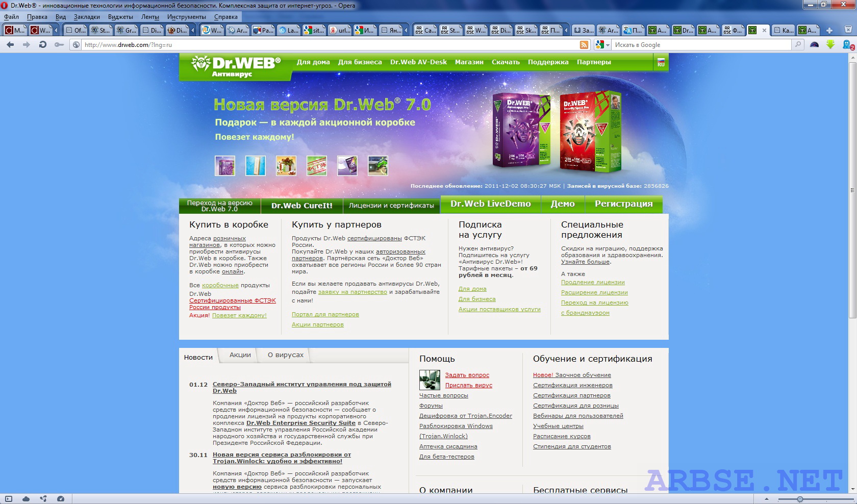The height and width of the screenshot is (504, 857).
Task: Open 'Для дома' in site navigation
Action: (313, 62)
